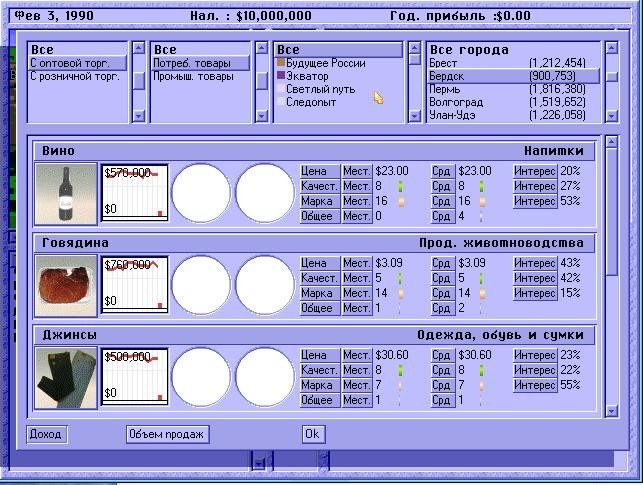Click the jeans product image

point(66,377)
